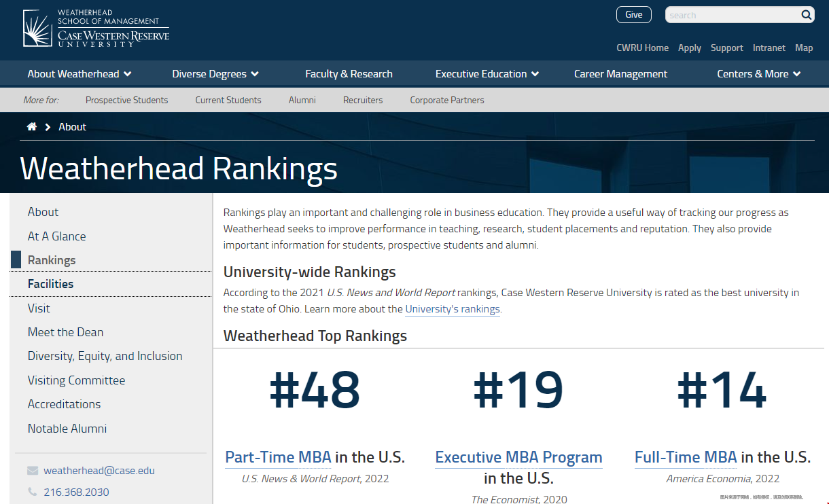Viewport: 829px width, 504px height.
Task: Select Rankings in the sidebar
Action: (52, 260)
